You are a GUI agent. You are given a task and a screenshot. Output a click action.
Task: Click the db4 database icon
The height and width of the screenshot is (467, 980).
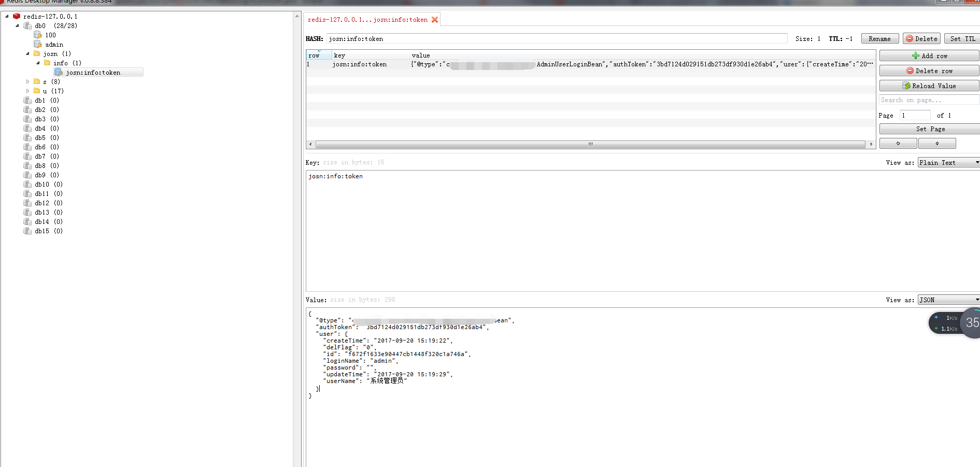coord(27,128)
